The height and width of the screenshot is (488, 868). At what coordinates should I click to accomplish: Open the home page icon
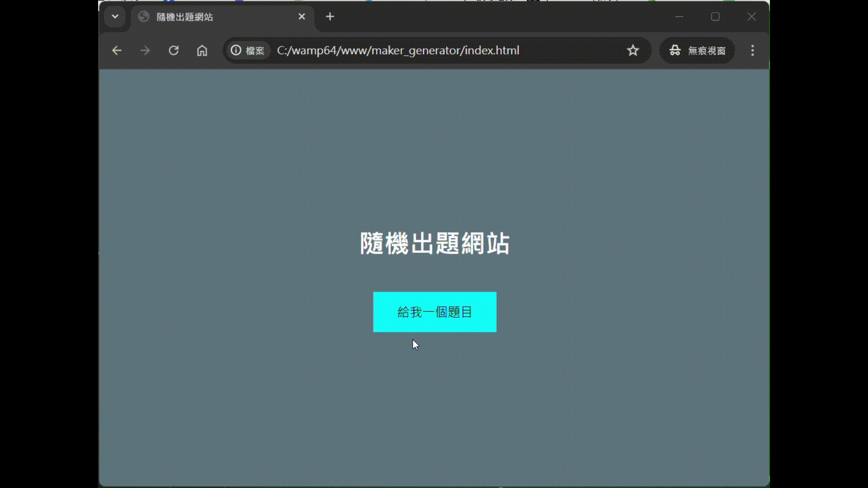point(202,51)
